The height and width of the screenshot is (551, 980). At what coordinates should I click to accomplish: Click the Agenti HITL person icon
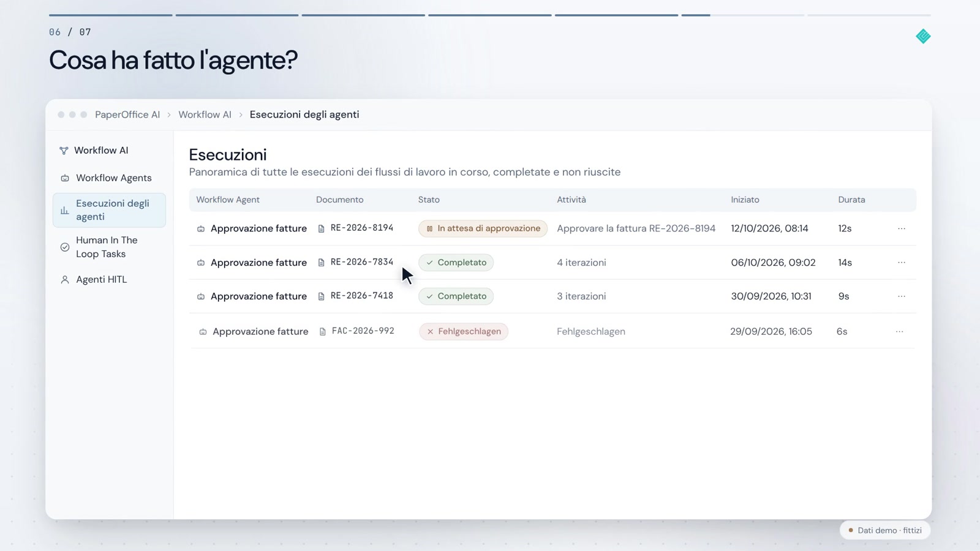coord(65,280)
